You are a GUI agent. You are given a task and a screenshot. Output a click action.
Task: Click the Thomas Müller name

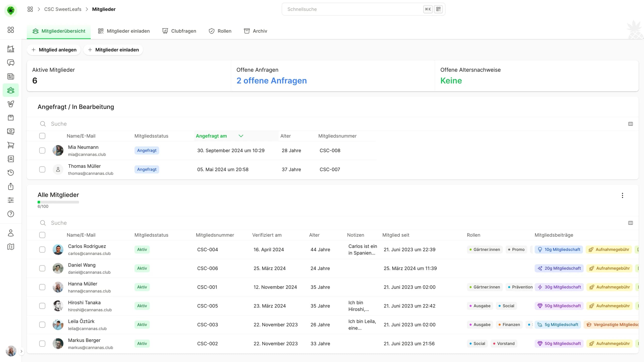pos(84,166)
